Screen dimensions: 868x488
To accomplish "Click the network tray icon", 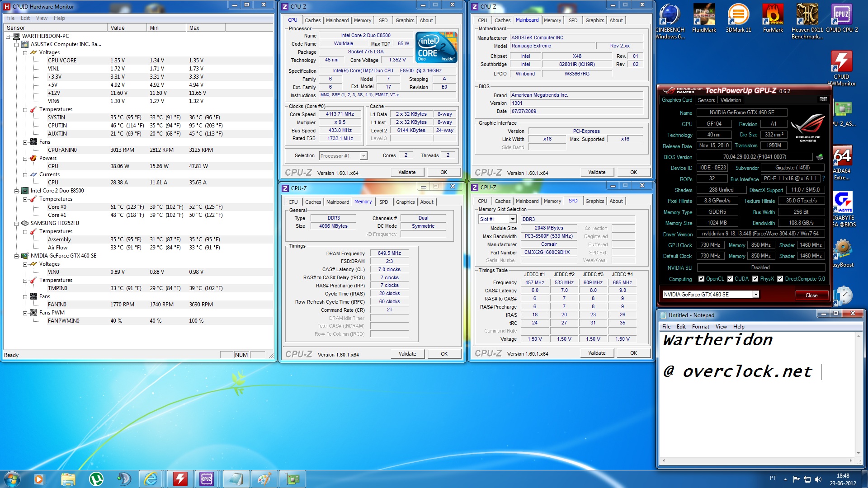I will 807,479.
